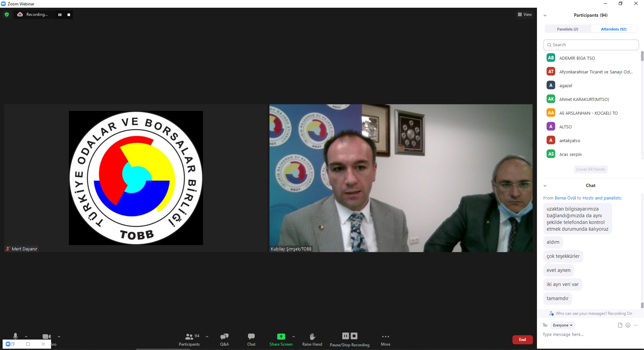Click the Raise Hand icon

pyautogui.click(x=312, y=337)
